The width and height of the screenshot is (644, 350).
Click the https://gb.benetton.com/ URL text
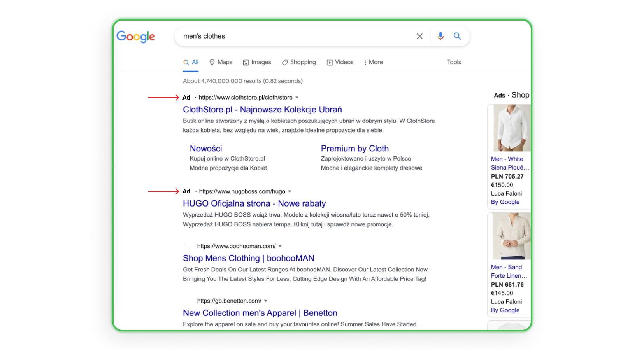[229, 301]
